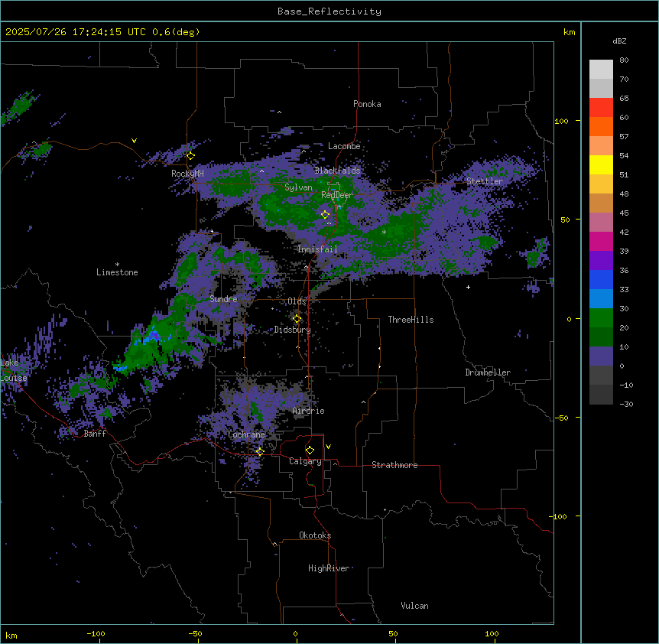This screenshot has height=644, width=659.
Task: Click the yellow diamond marker below Cochrane
Action: 260,452
